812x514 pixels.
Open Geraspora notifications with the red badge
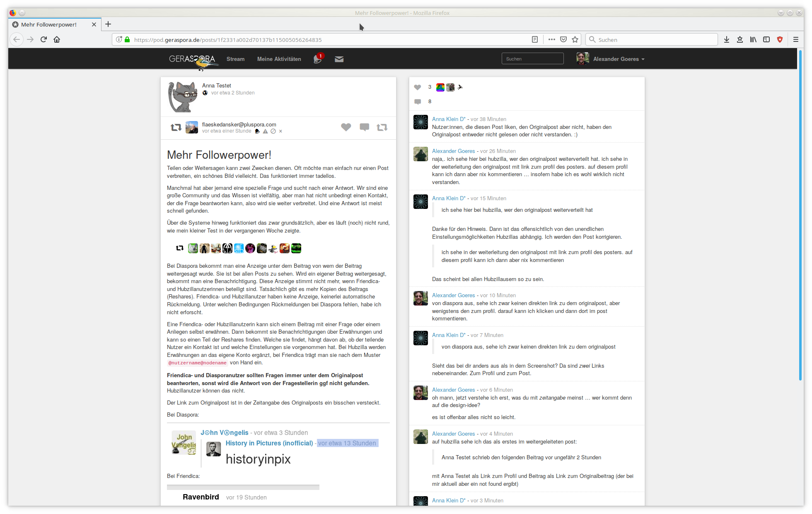[318, 58]
